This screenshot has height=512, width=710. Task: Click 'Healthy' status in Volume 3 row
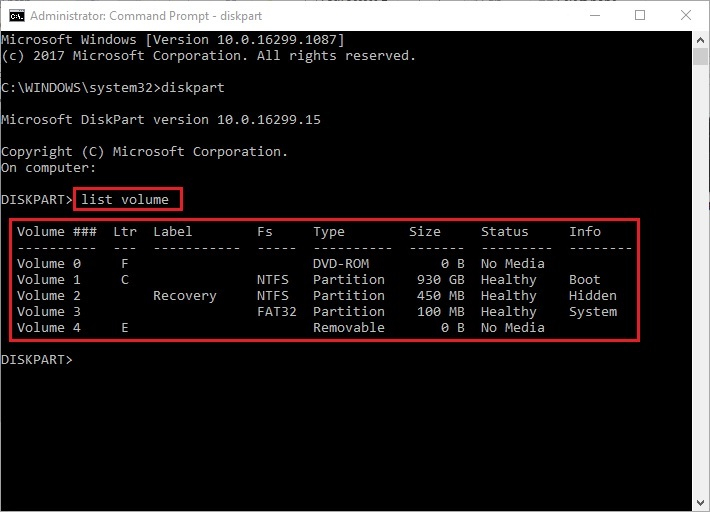click(x=509, y=312)
